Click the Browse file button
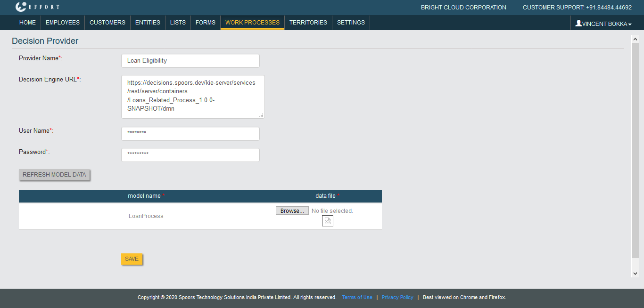This screenshot has height=308, width=644. point(292,211)
